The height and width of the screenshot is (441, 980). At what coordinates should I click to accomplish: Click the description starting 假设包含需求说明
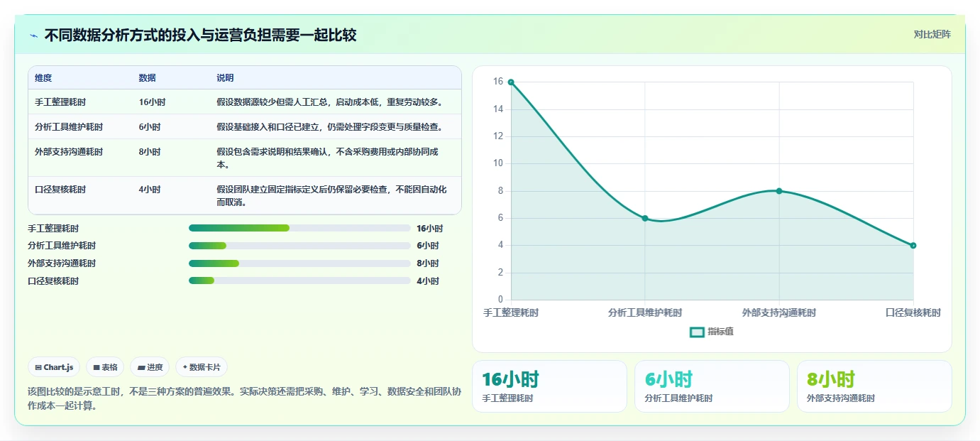click(x=327, y=158)
